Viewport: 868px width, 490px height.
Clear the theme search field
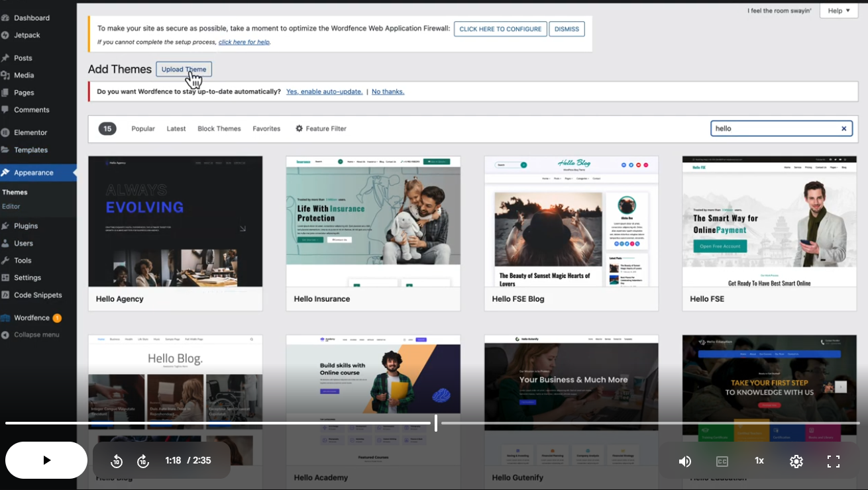coord(844,129)
